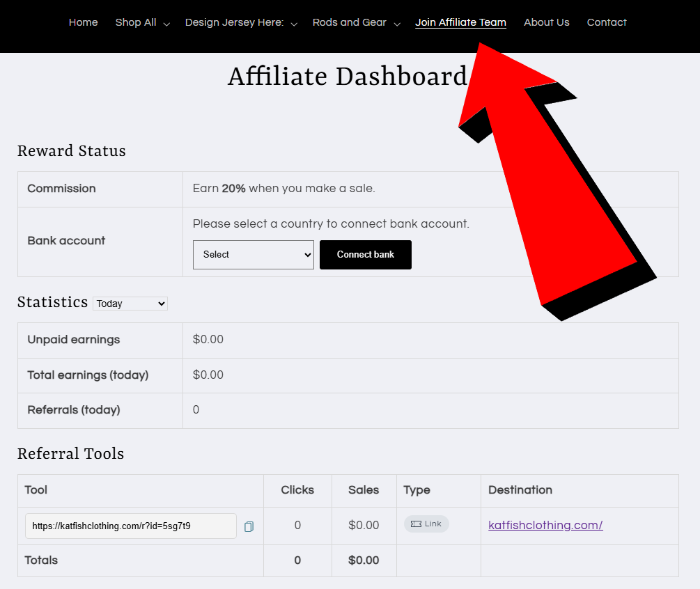The width and height of the screenshot is (700, 589).
Task: Open the country Select dropdown
Action: tap(253, 255)
